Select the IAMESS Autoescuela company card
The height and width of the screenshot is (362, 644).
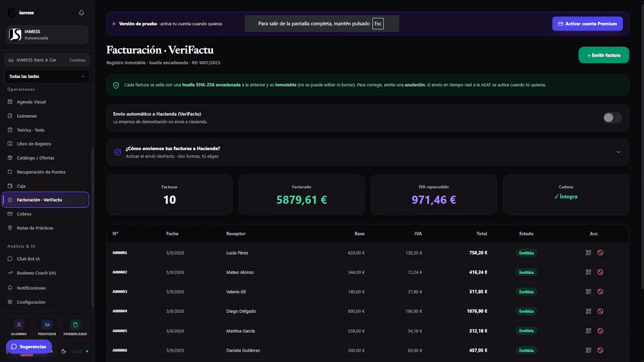(x=47, y=35)
